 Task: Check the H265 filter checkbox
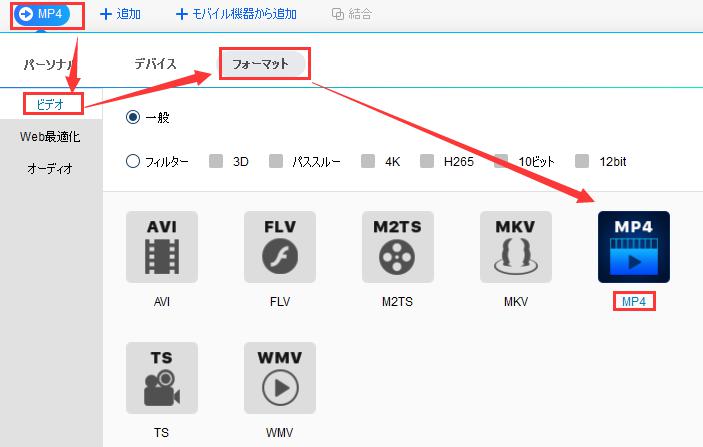[427, 161]
